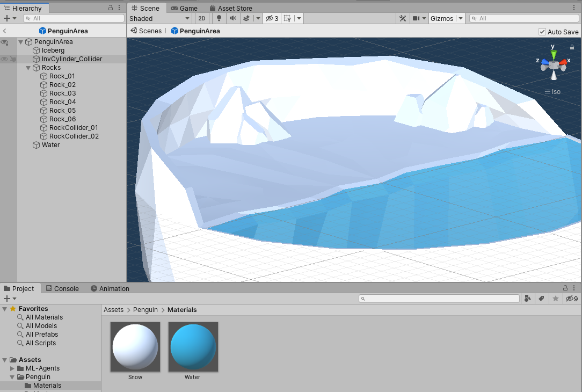Switch to the Game tab
The width and height of the screenshot is (582, 392).
click(x=184, y=8)
